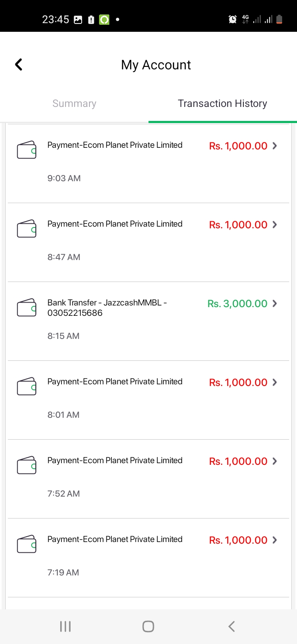Expand the Rs. 3,000.00 bank transfer chevron
Viewport: 297px width, 644px height.
[x=275, y=303]
